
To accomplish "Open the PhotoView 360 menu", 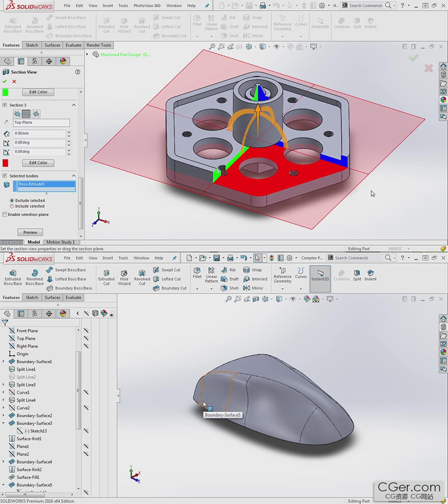I will pyautogui.click(x=147, y=6).
